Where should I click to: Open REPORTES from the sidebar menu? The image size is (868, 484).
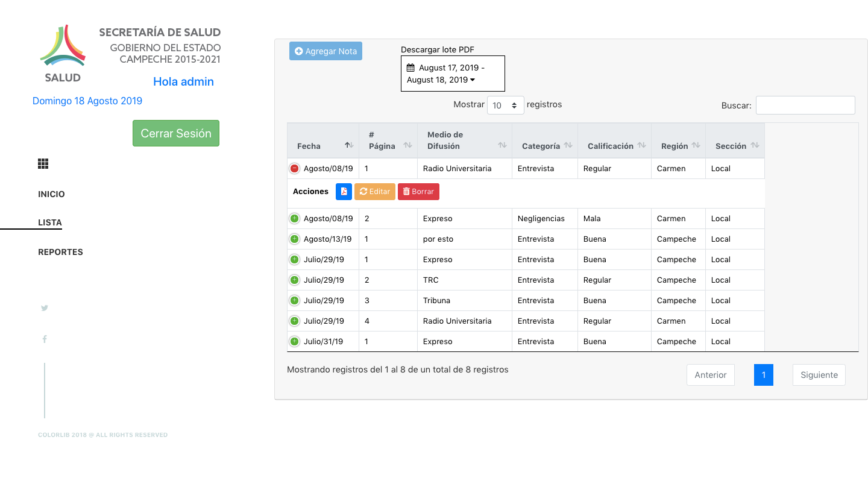(60, 252)
